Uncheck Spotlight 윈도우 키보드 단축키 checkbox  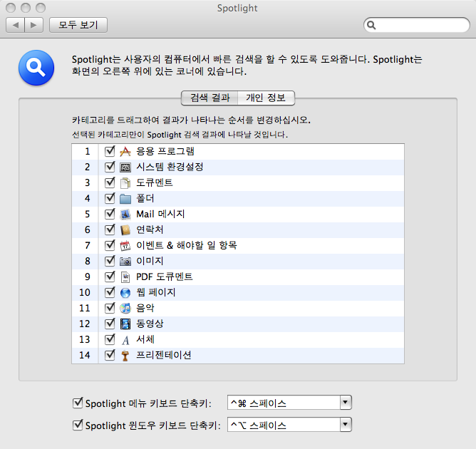(x=78, y=425)
